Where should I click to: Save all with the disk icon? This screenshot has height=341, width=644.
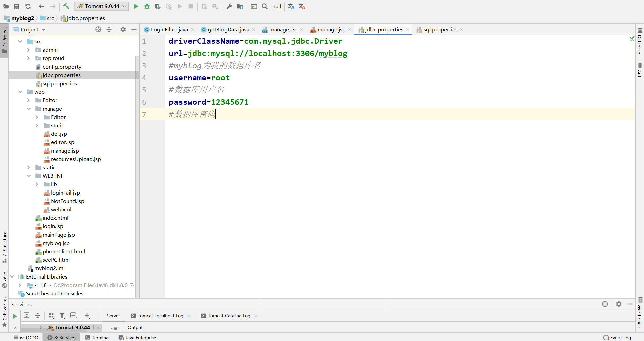point(17,6)
